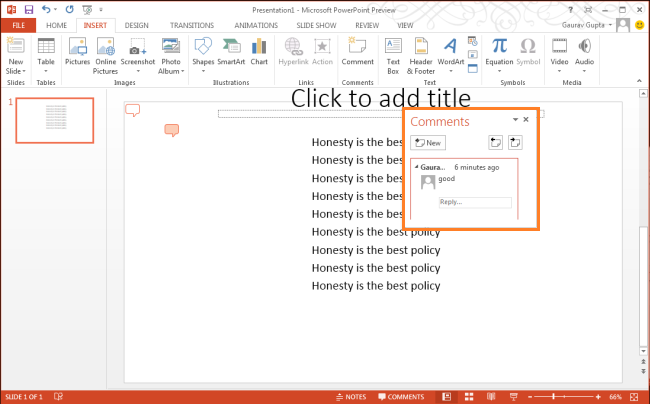Go to the previous comment in the pane
The width and height of the screenshot is (650, 404).
click(495, 143)
